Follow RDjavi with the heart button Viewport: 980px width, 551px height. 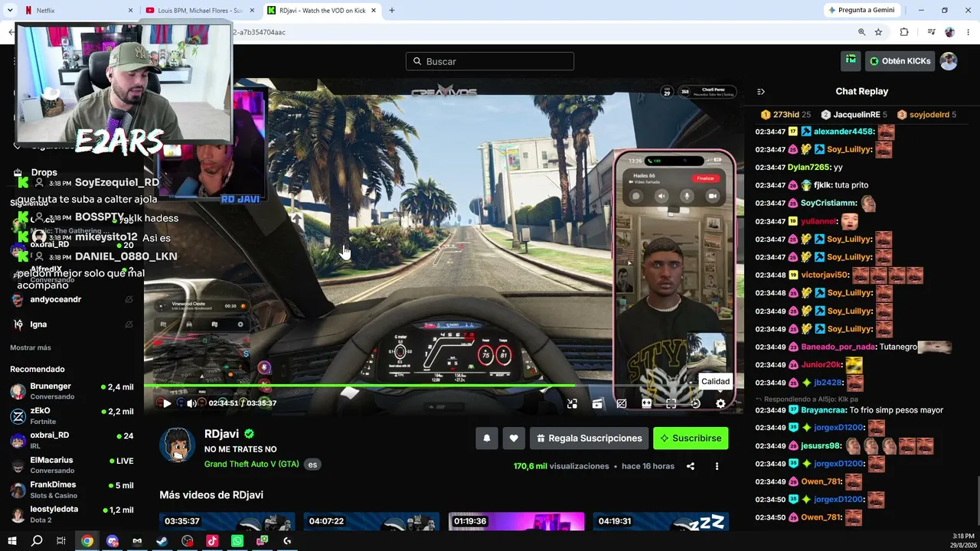tap(514, 439)
